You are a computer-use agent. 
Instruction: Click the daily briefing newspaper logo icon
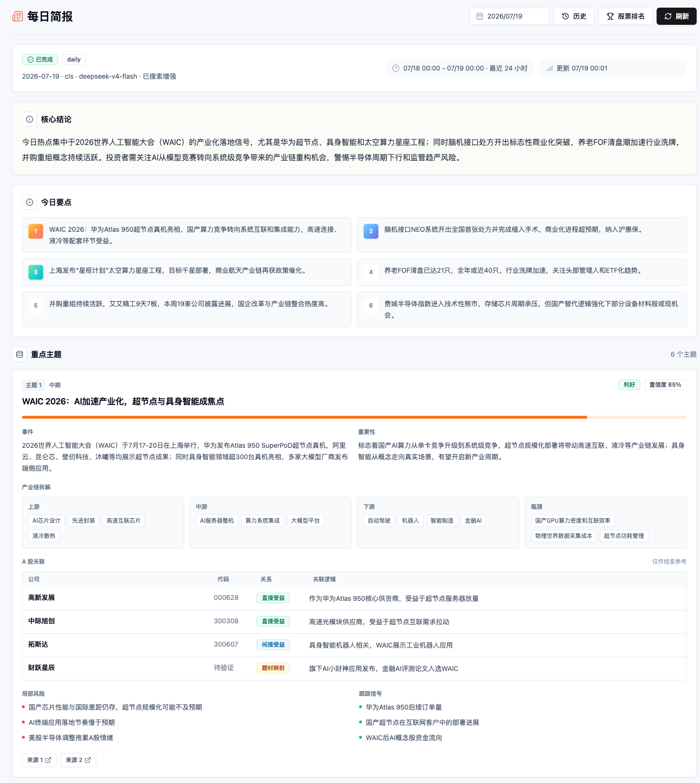(18, 16)
